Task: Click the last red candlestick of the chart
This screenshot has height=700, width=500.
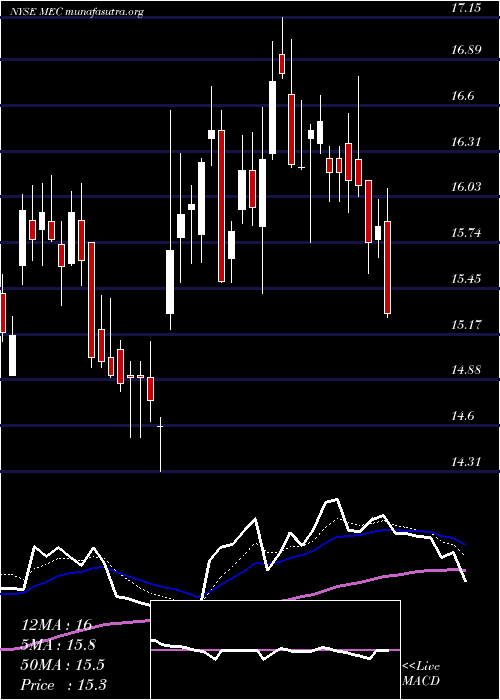Action: pos(388,267)
